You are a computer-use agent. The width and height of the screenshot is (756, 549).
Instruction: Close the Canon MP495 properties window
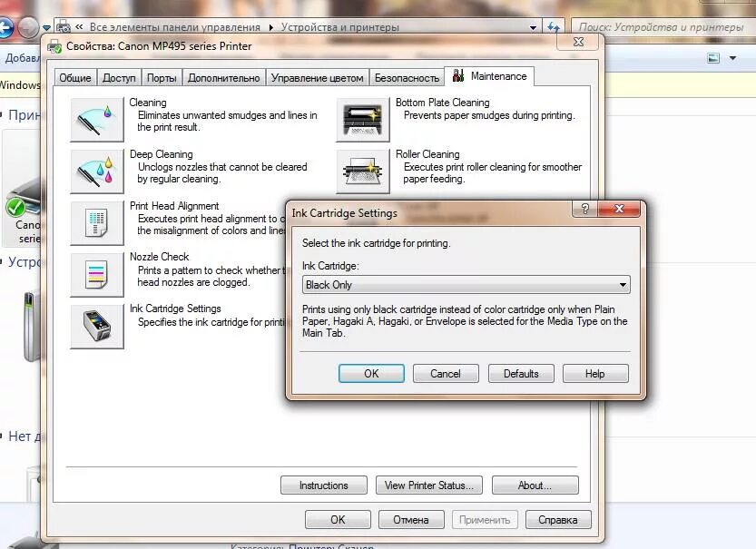point(578,42)
